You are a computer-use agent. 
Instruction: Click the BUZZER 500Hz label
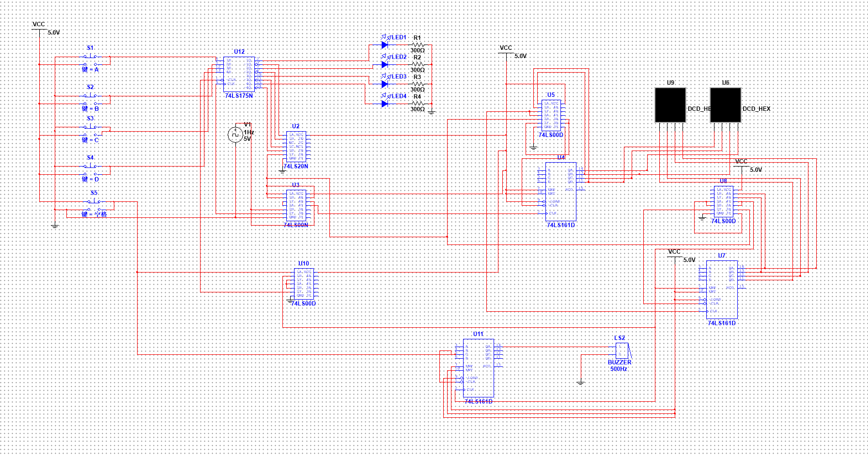620,365
